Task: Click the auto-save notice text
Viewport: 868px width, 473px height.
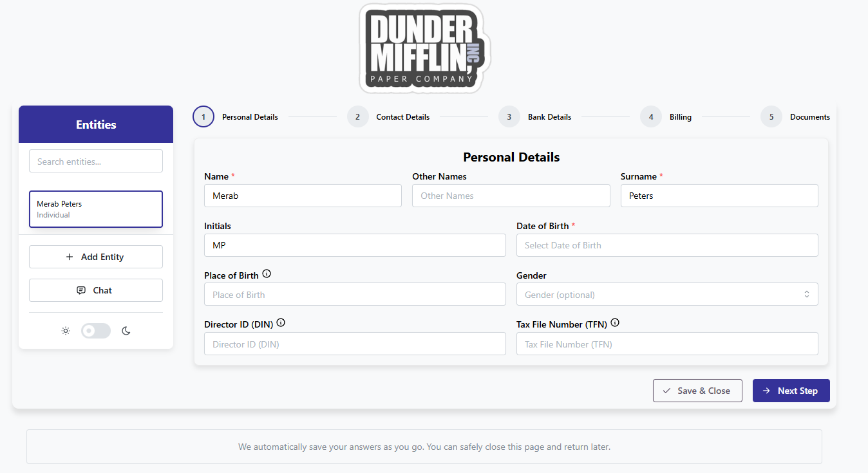Action: (424, 447)
